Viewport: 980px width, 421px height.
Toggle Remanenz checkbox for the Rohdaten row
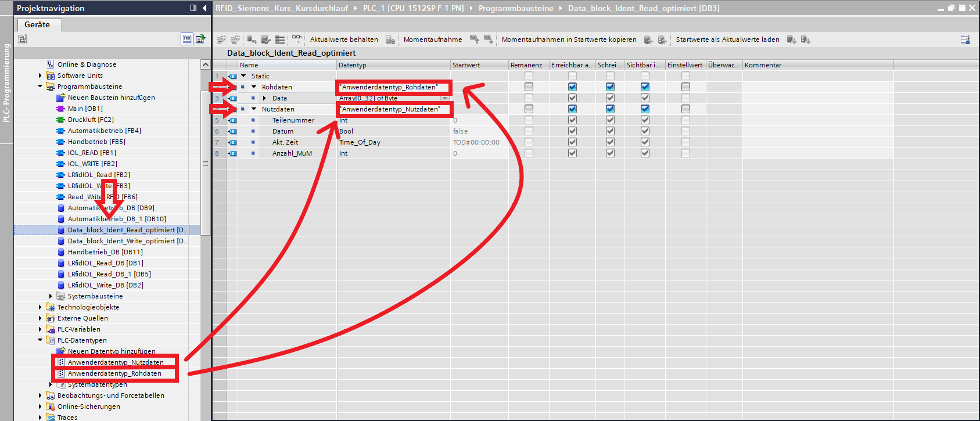click(529, 87)
